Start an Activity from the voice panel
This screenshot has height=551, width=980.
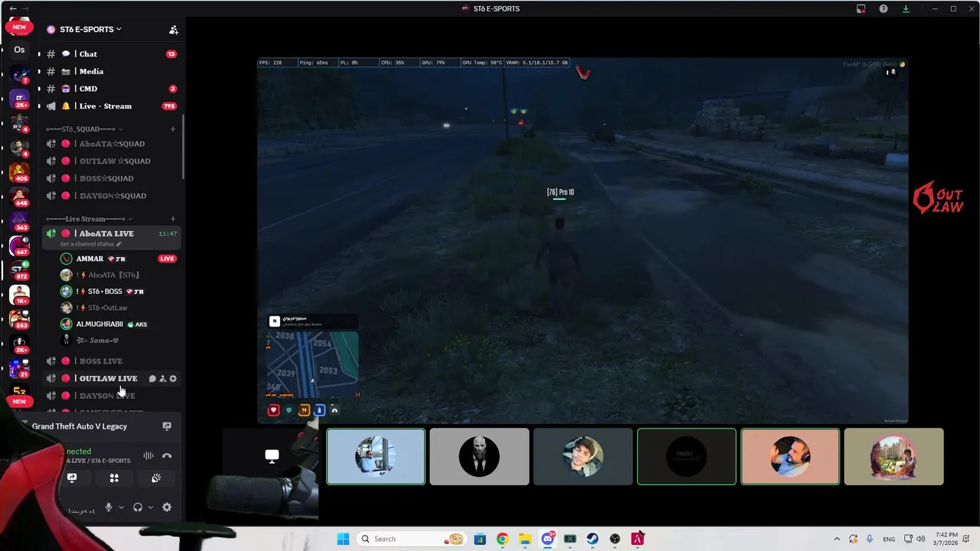(114, 478)
